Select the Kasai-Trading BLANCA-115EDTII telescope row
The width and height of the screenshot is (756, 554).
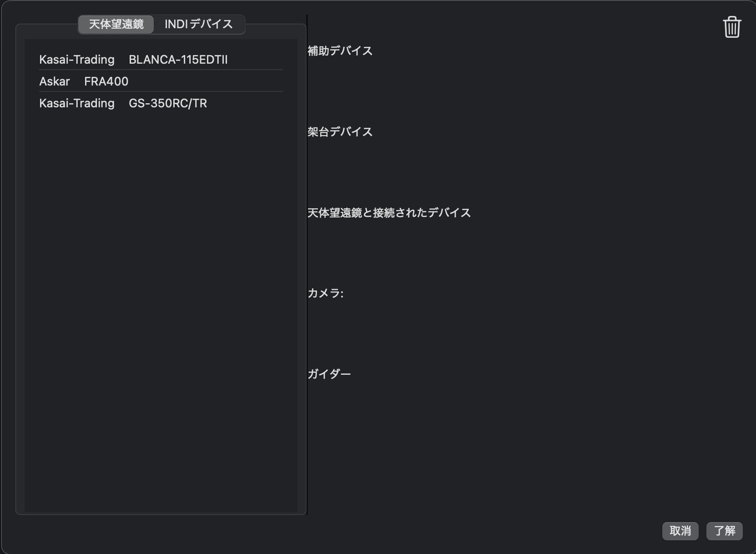161,60
